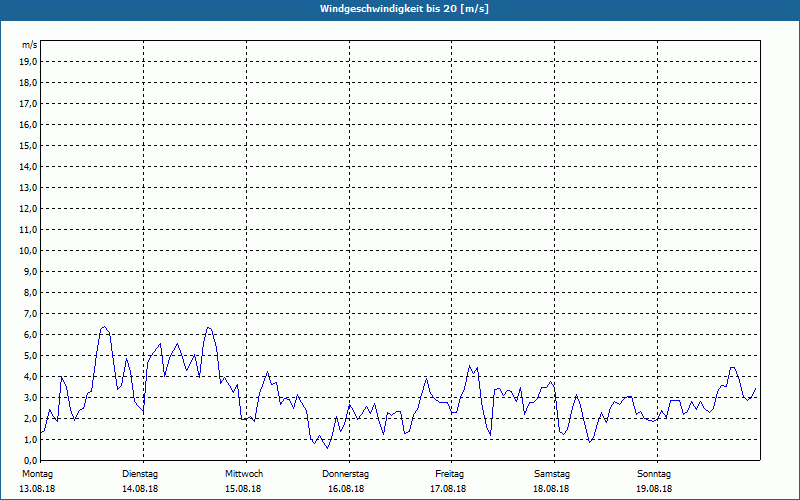The width and height of the screenshot is (800, 500).
Task: Click the 'Montag' day label
Action: pos(37,474)
